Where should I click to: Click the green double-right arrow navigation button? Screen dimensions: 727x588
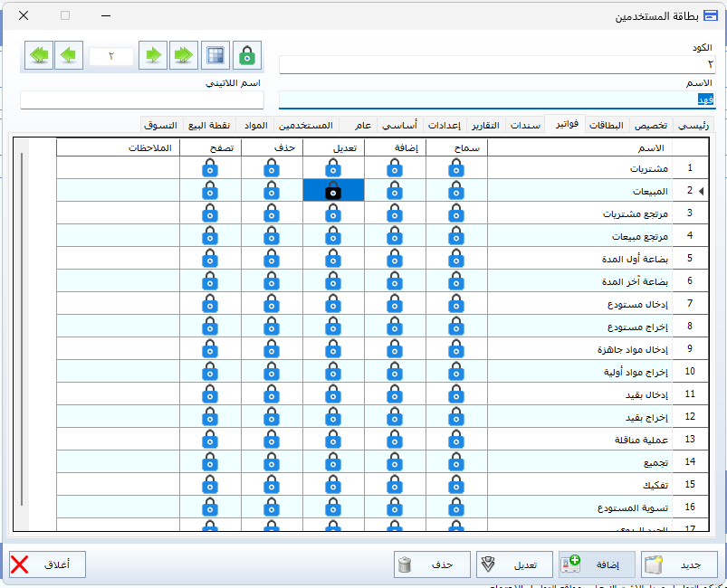pos(184,55)
